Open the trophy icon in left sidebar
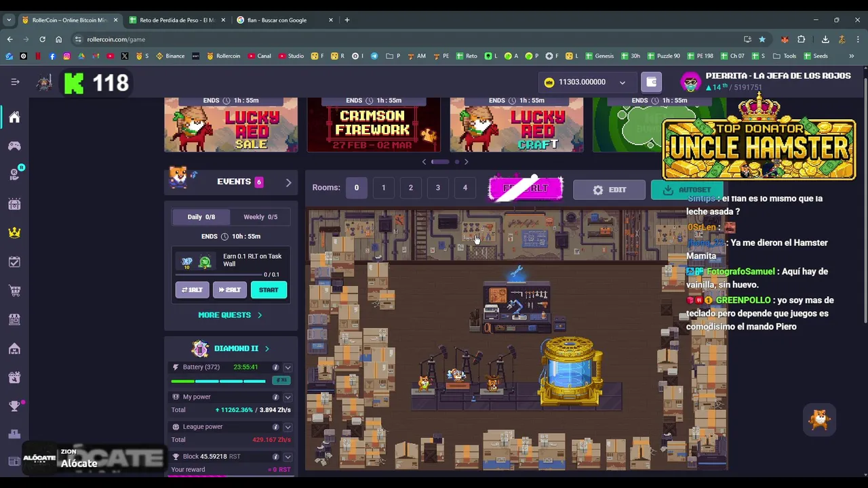The width and height of the screenshot is (868, 488). pyautogui.click(x=14, y=405)
